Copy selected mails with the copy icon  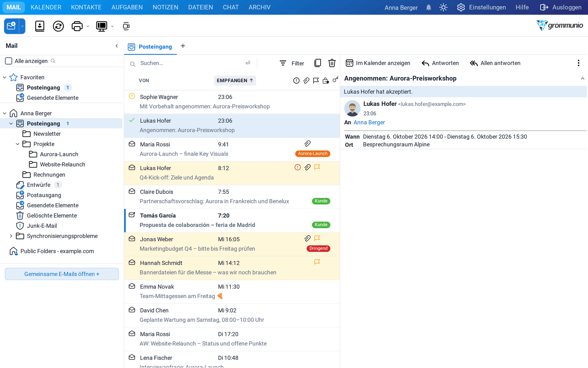[x=318, y=63]
